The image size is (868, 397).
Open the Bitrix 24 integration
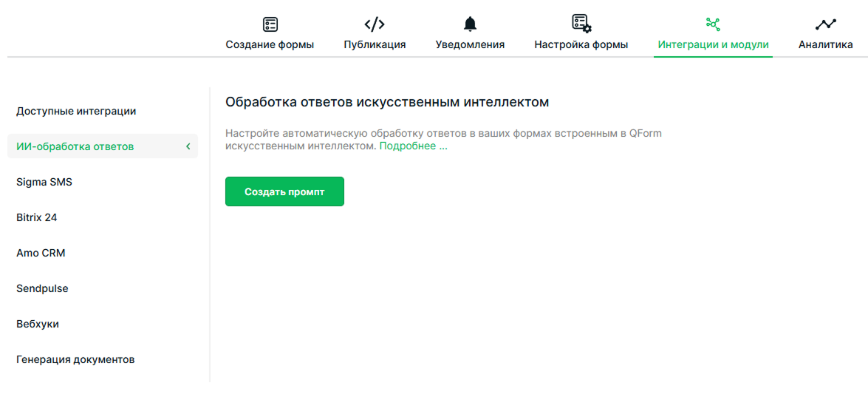click(x=36, y=217)
